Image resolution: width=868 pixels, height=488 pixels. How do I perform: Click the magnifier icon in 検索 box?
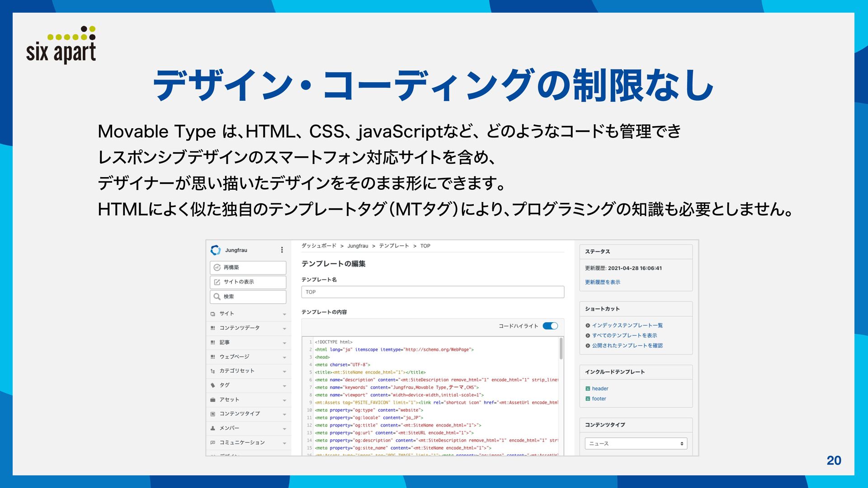coord(217,297)
